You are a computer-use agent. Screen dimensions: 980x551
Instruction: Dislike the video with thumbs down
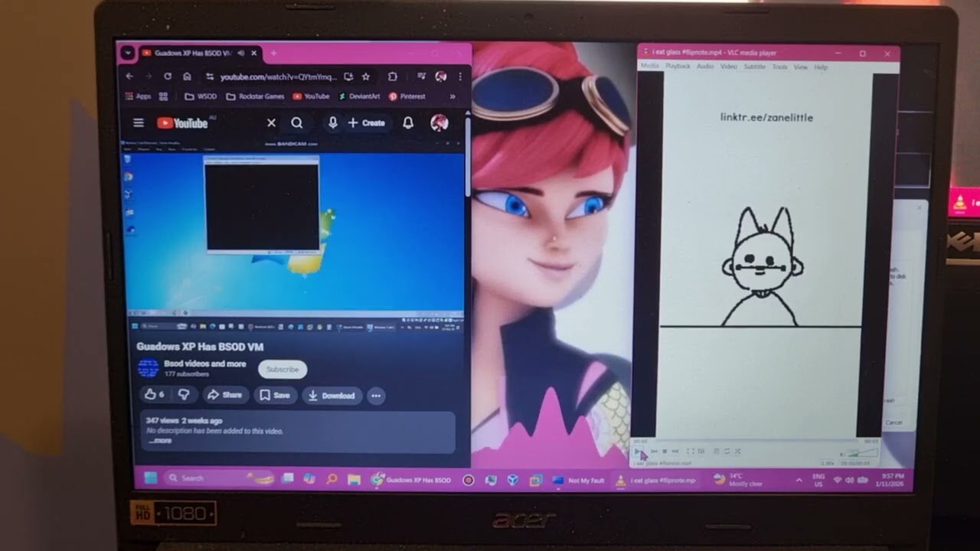click(x=184, y=395)
